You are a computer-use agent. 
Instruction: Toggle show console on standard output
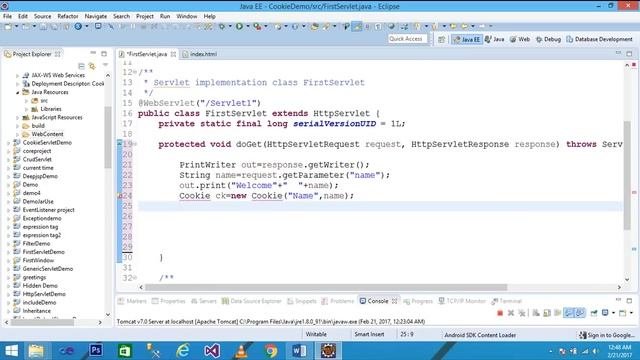[569, 313]
